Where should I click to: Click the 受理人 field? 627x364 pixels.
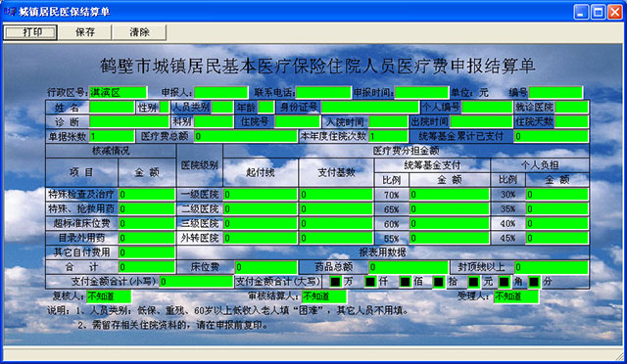(516, 296)
